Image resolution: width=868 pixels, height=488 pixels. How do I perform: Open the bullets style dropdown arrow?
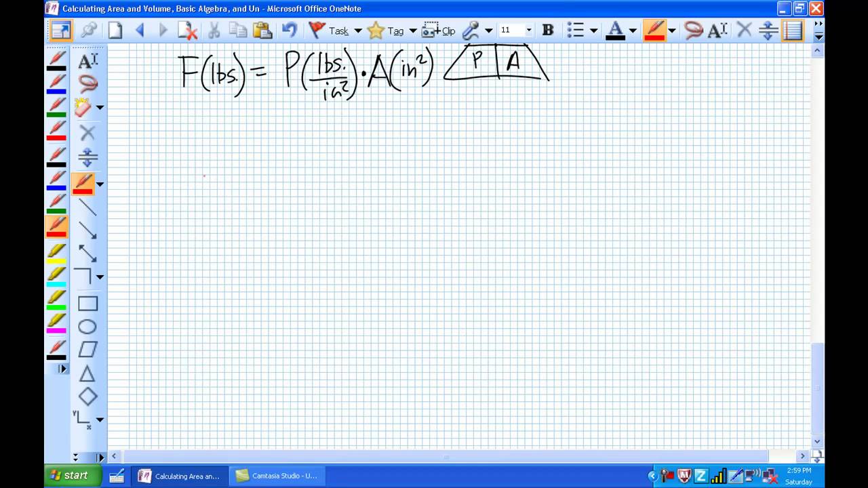coord(594,30)
